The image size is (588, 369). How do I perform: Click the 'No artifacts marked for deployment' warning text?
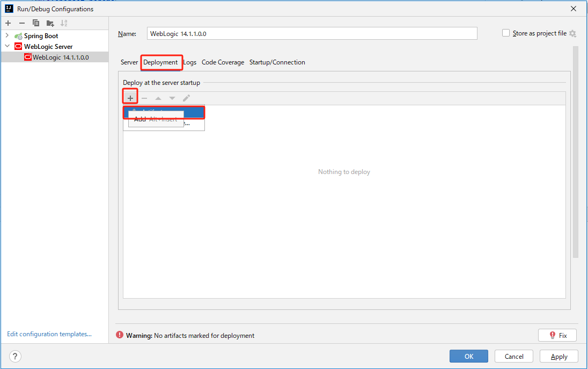tap(204, 336)
